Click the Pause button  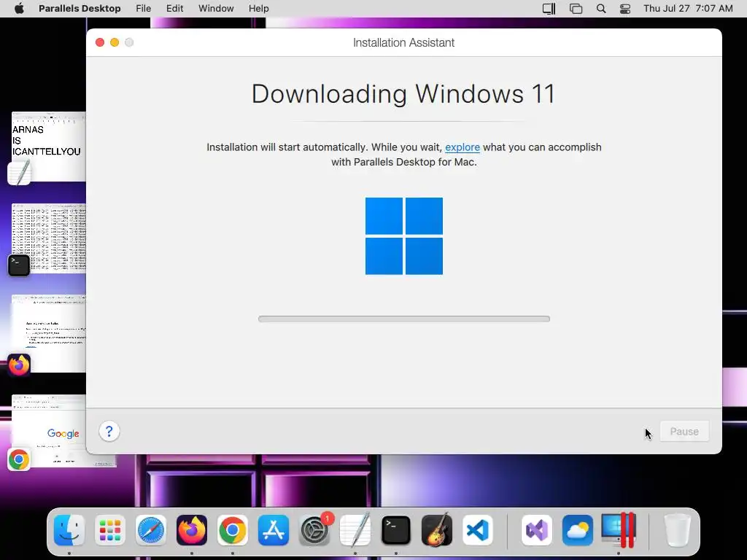coord(684,432)
